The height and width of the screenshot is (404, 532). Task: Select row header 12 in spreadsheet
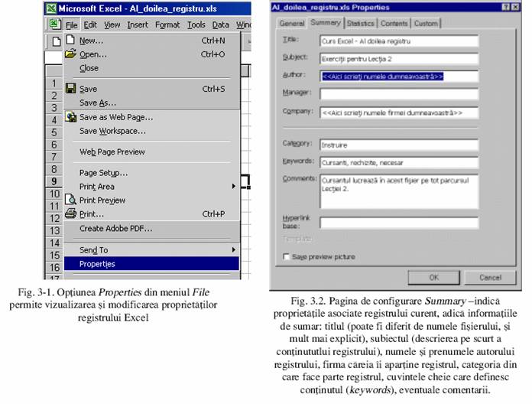54,218
